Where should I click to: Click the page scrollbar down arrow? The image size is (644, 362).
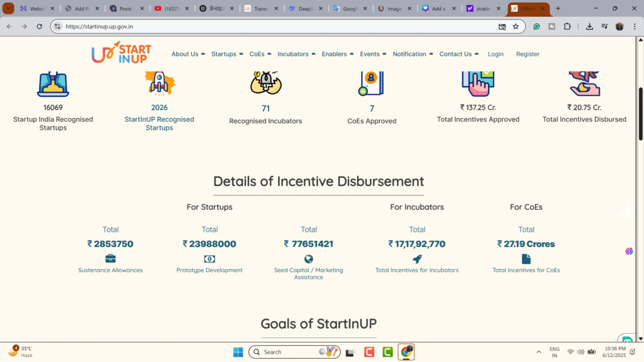pos(640,339)
